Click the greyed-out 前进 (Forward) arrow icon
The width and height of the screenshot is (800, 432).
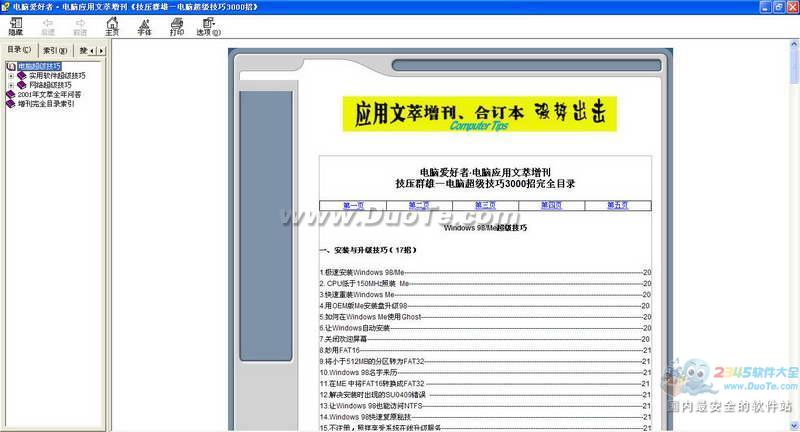[80, 27]
